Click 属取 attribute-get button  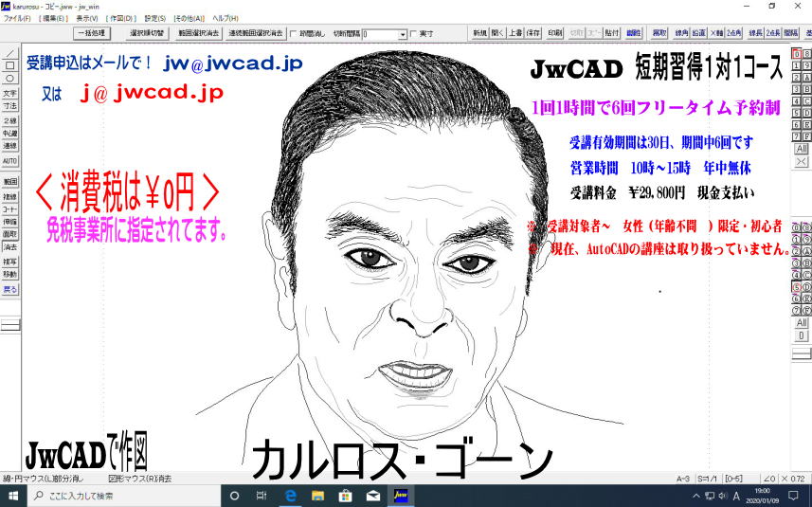tap(659, 33)
